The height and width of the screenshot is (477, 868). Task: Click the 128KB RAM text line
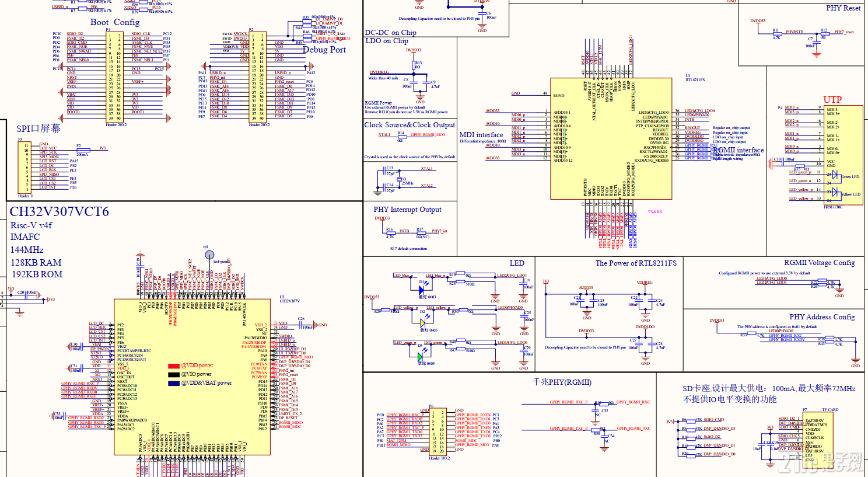click(36, 263)
